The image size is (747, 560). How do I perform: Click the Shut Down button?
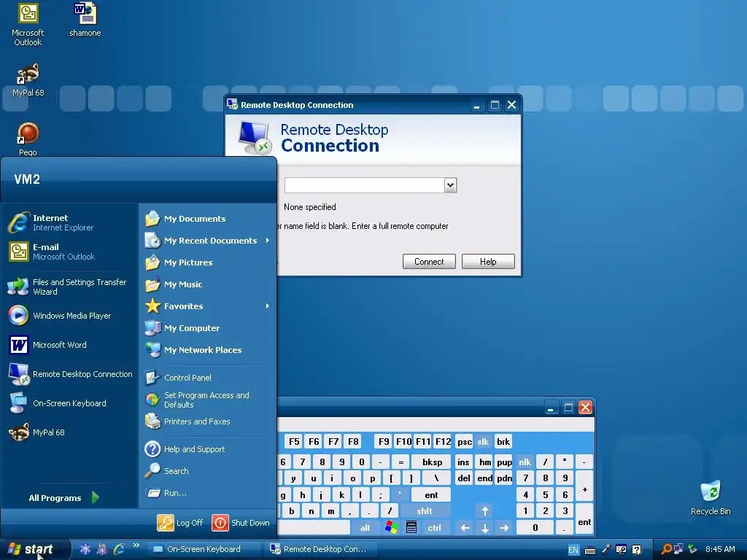click(241, 523)
